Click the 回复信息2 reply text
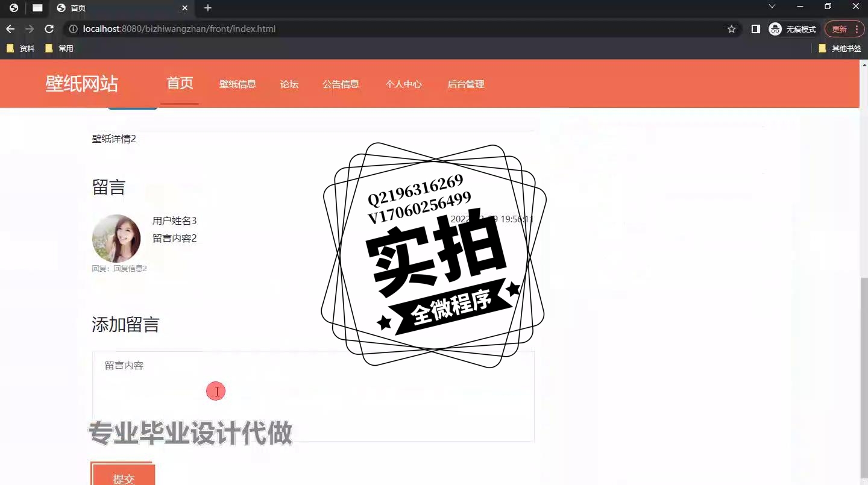This screenshot has width=868, height=485. [130, 269]
